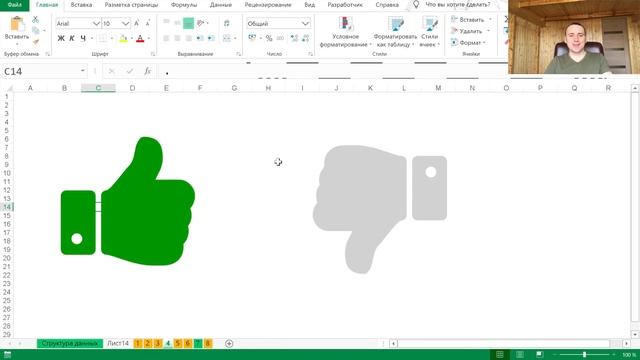640x360 pixels.
Task: Center cell text horizontally
Action: point(177,38)
